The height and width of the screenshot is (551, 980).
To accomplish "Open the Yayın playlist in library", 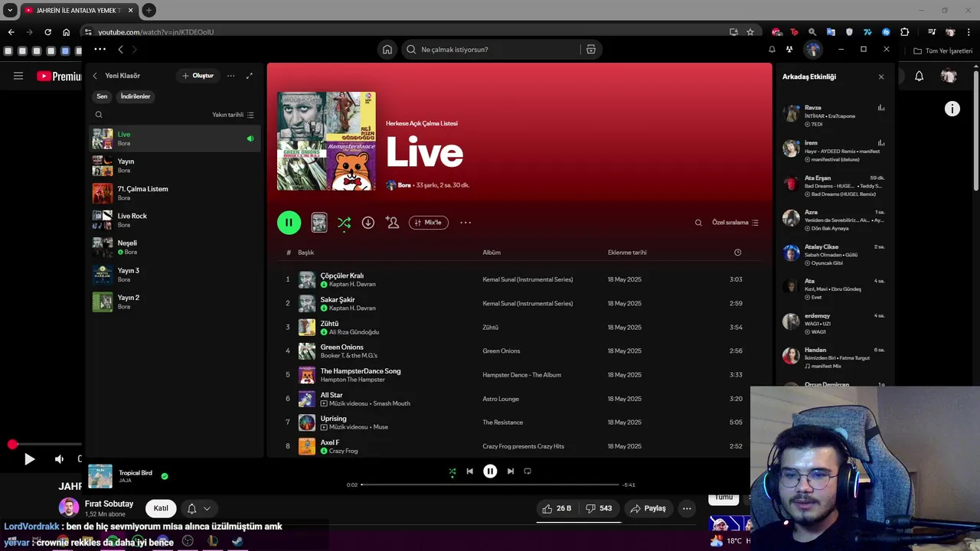I will (175, 166).
